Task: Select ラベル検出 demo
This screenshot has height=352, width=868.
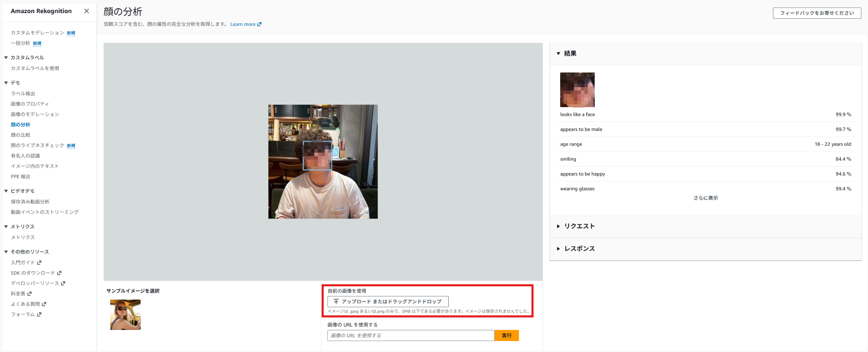Action: [x=23, y=93]
